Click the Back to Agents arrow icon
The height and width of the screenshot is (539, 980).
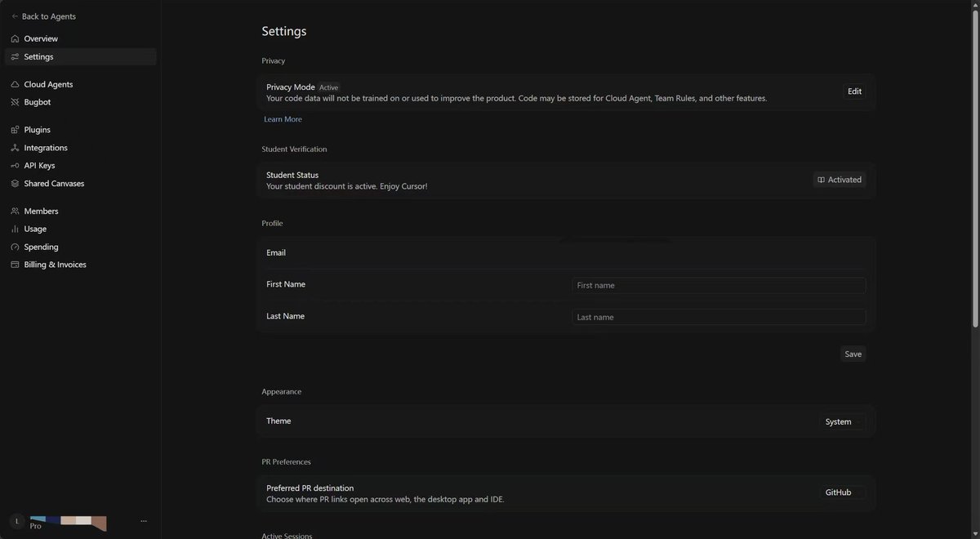[15, 16]
